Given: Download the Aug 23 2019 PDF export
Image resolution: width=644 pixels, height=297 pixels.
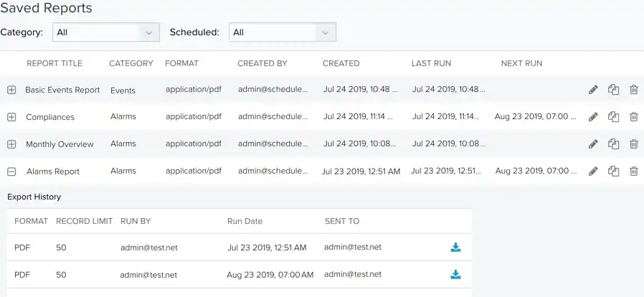Looking at the screenshot, I should [455, 275].
